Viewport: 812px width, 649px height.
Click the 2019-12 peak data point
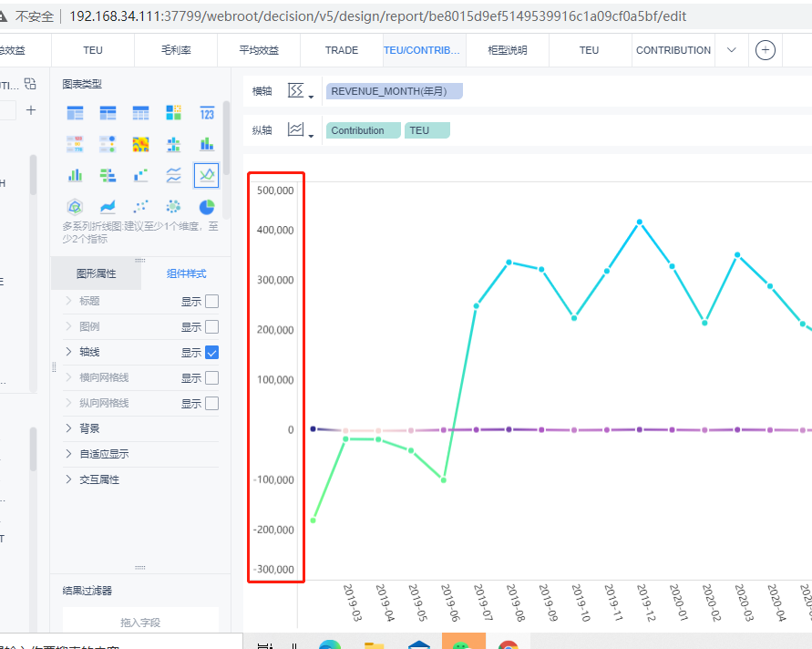point(640,221)
